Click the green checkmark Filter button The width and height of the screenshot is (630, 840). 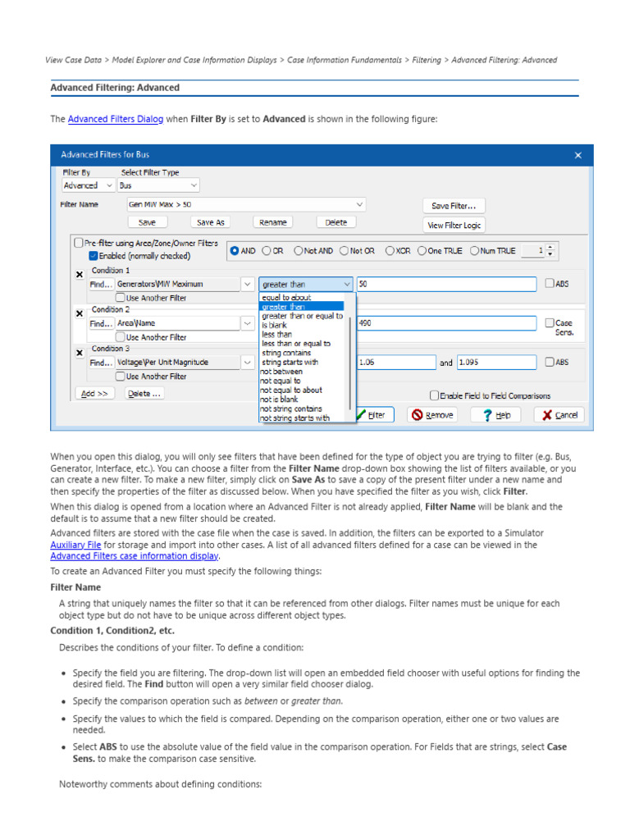tap(375, 414)
